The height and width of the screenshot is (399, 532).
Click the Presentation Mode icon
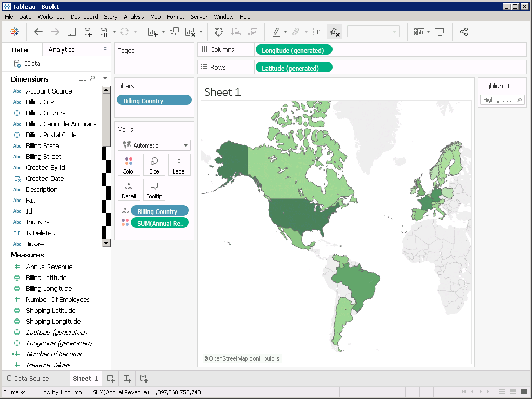[x=440, y=32]
